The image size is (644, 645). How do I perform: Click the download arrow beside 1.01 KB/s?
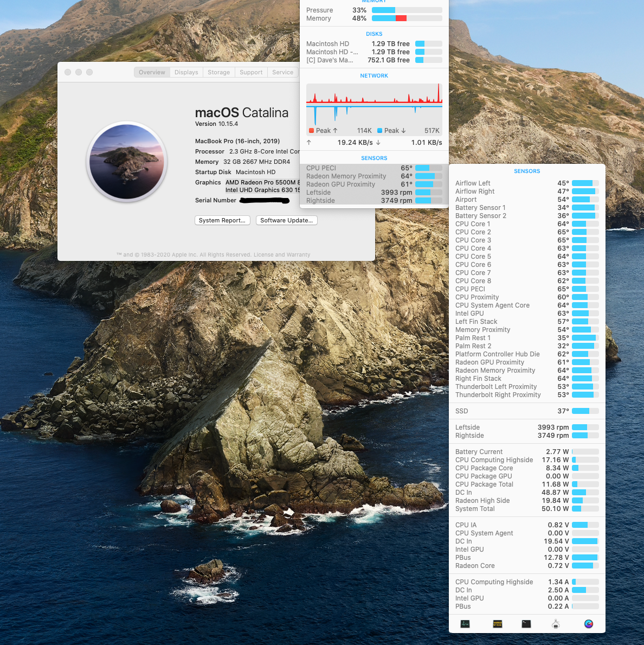[x=378, y=142]
